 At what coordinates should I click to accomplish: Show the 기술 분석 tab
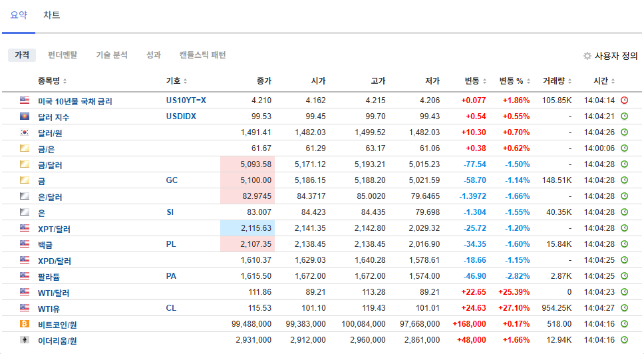[x=111, y=55]
